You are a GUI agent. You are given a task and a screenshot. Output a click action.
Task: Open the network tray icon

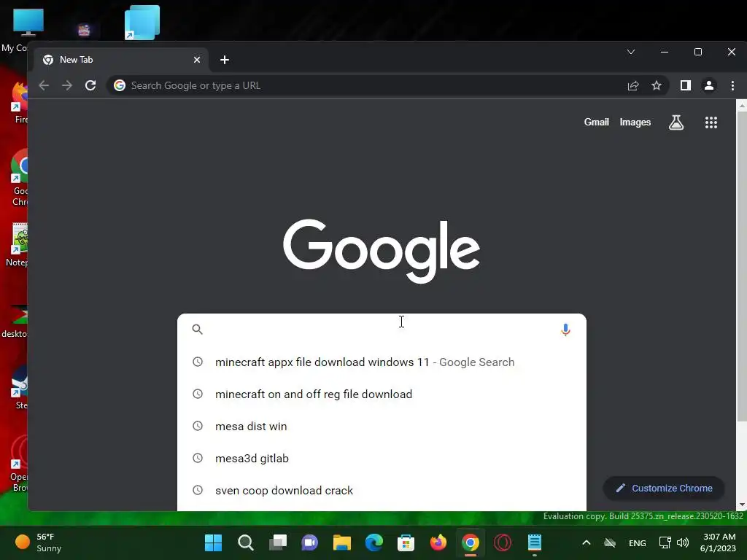click(665, 542)
